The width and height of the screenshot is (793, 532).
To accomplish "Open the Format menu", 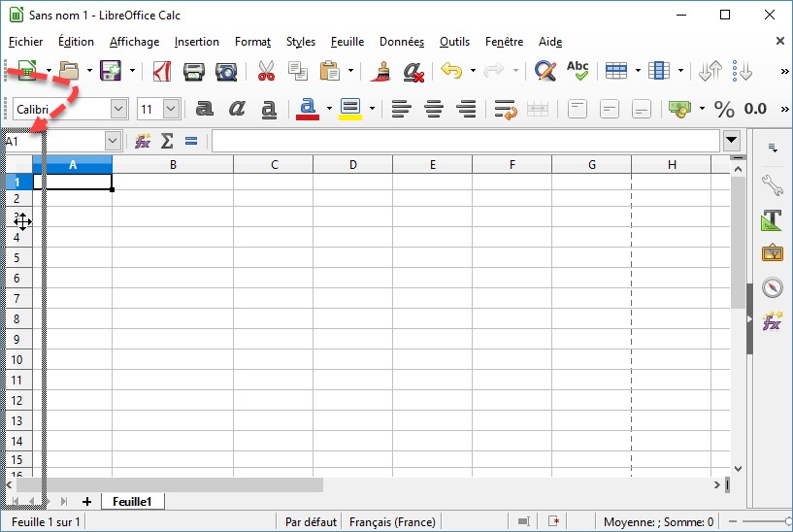I will click(x=252, y=42).
